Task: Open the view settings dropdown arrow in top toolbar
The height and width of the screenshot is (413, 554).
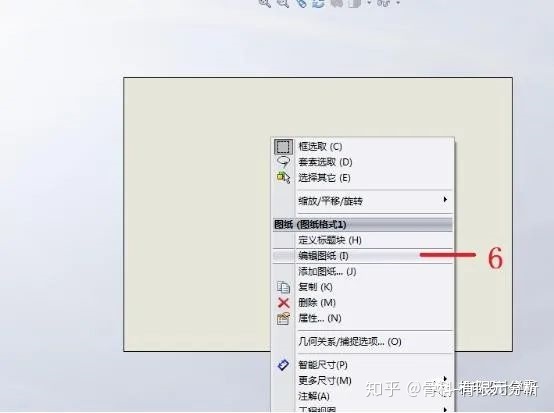Action: click(x=398, y=3)
